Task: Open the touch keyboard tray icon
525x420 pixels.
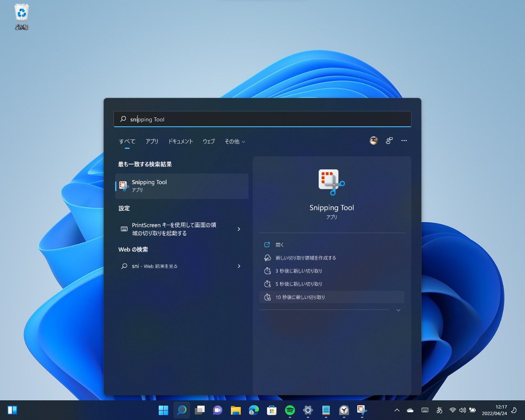Action: coord(425,410)
